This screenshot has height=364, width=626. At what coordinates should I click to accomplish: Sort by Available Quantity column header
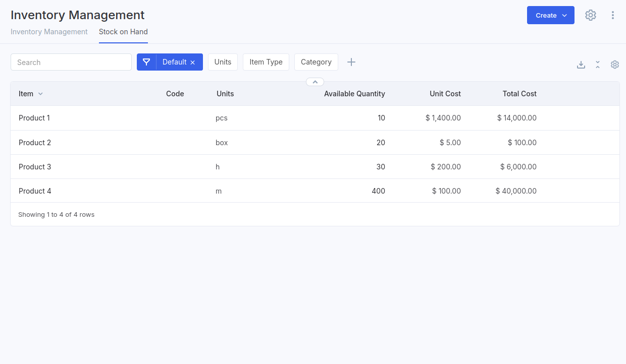click(x=354, y=94)
